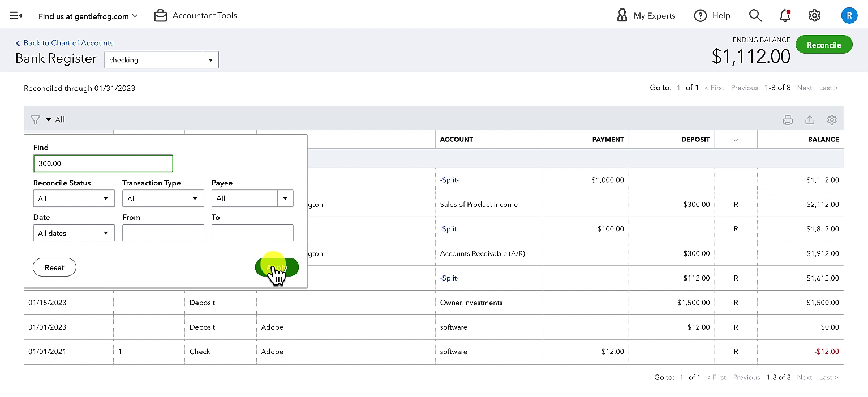Viewport: 868px width, 397px height.
Task: Open the Accountant Tools briefcase
Action: (x=161, y=16)
